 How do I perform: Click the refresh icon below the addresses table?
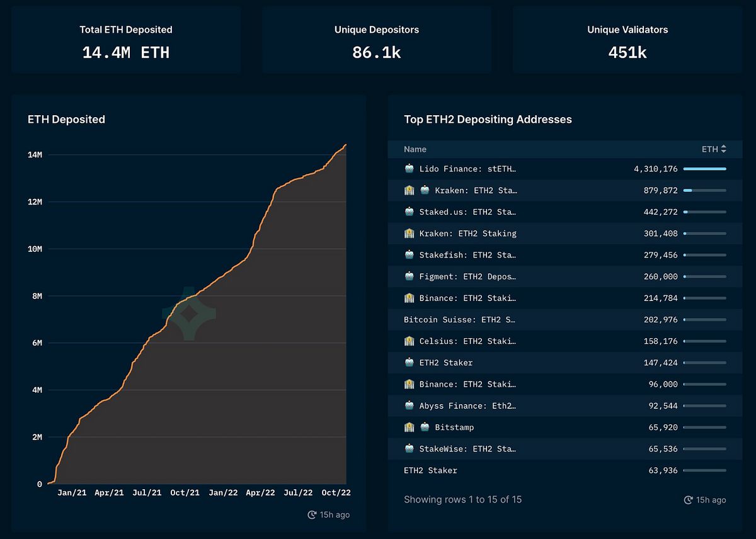pos(688,500)
